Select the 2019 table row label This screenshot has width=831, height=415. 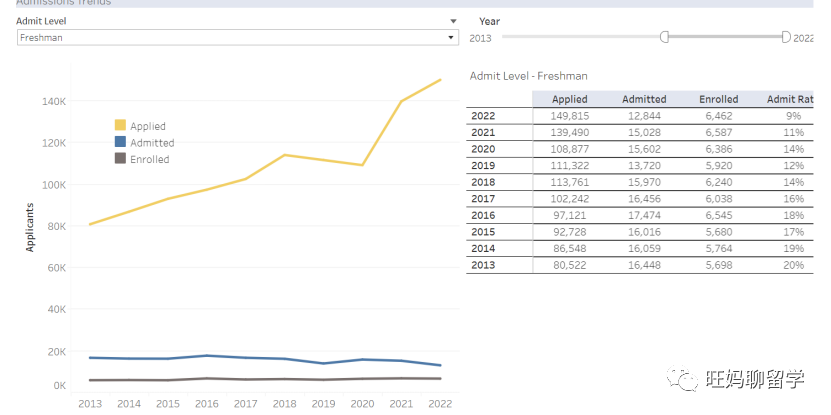pyautogui.click(x=483, y=165)
